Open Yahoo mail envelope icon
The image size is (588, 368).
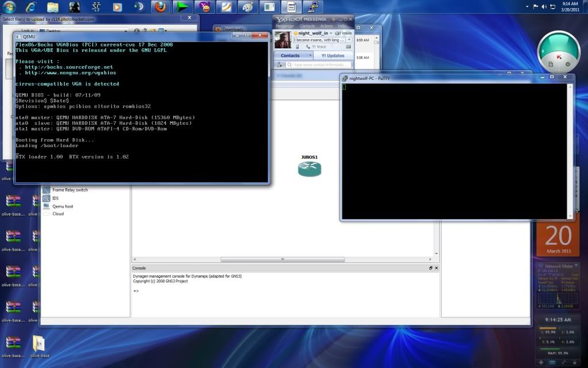point(349,47)
